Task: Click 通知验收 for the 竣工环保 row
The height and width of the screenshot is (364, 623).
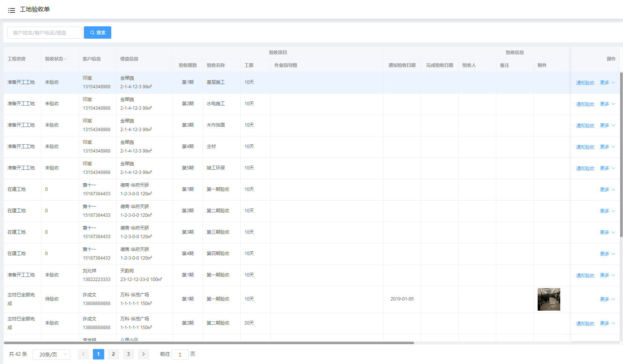Action: coord(585,168)
